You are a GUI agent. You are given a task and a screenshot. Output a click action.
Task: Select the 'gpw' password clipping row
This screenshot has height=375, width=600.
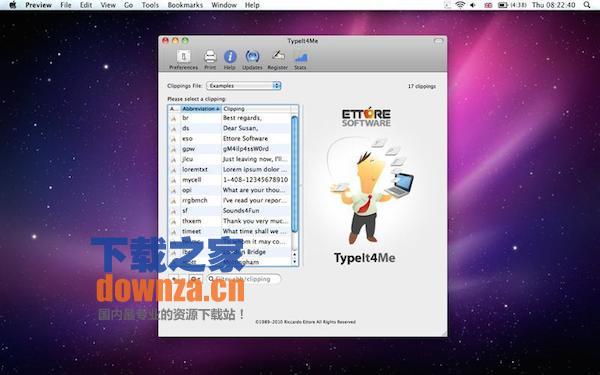[x=230, y=149]
